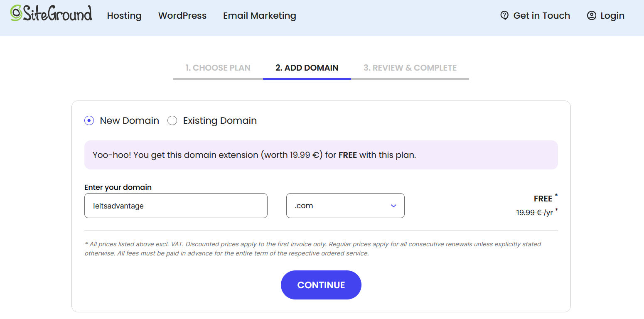
Task: Click the VAT pricing disclaimer text
Action: click(x=313, y=248)
